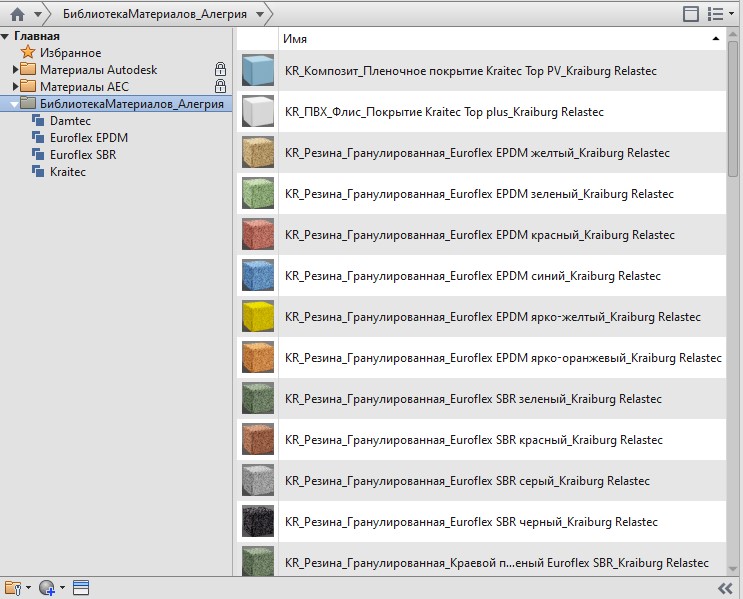Open Euroflex EPDM category
Screen dimensions: 743x599
pyautogui.click(x=89, y=138)
